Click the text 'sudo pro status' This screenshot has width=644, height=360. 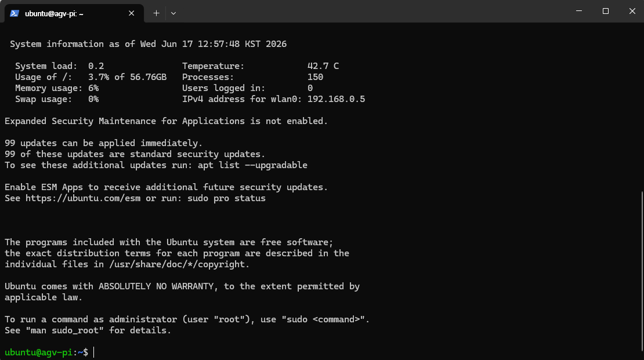coord(226,198)
